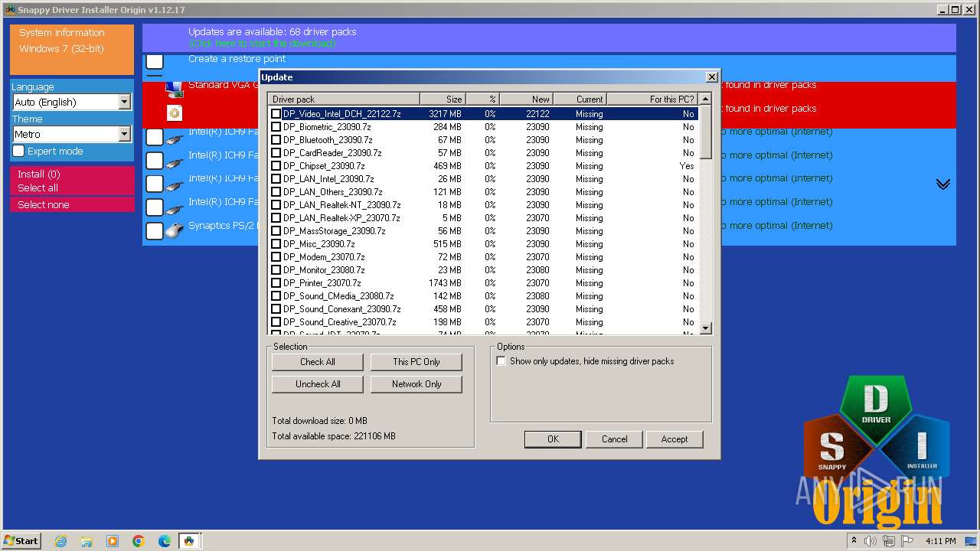Screen dimensions: 980x551
Task: Click the taskbar clock showing 4:11 PM
Action: 940,541
